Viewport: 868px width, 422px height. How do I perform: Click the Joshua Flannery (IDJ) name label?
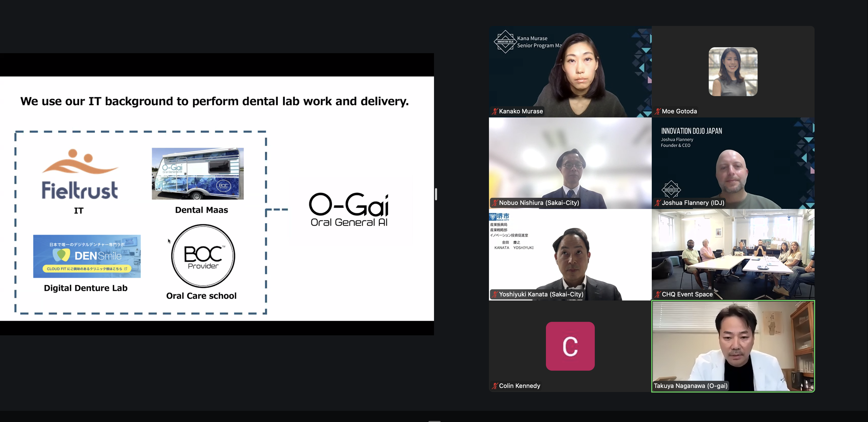(x=693, y=203)
